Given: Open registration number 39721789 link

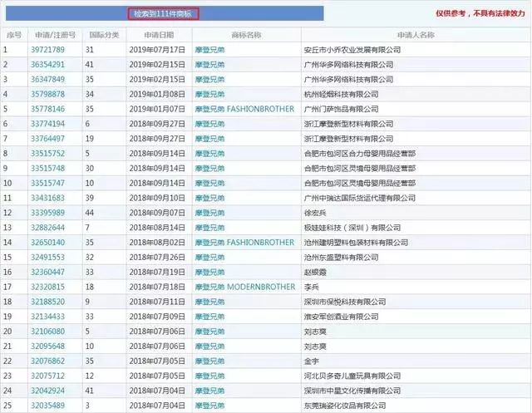Looking at the screenshot, I should [x=47, y=50].
